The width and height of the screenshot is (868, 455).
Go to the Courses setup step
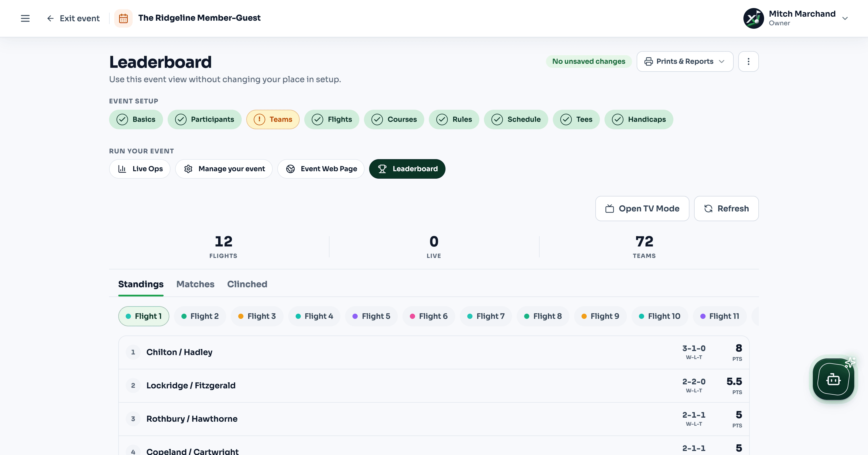point(394,119)
